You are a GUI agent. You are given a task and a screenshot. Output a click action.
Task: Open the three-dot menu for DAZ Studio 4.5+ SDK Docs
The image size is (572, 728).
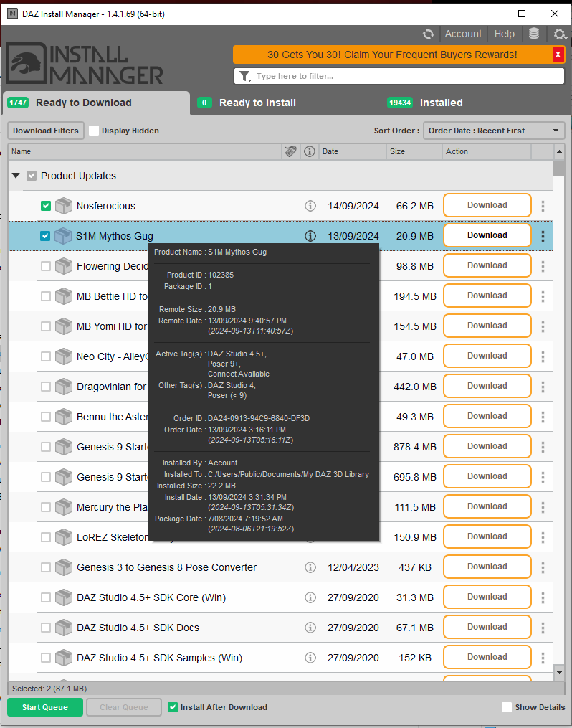(543, 628)
